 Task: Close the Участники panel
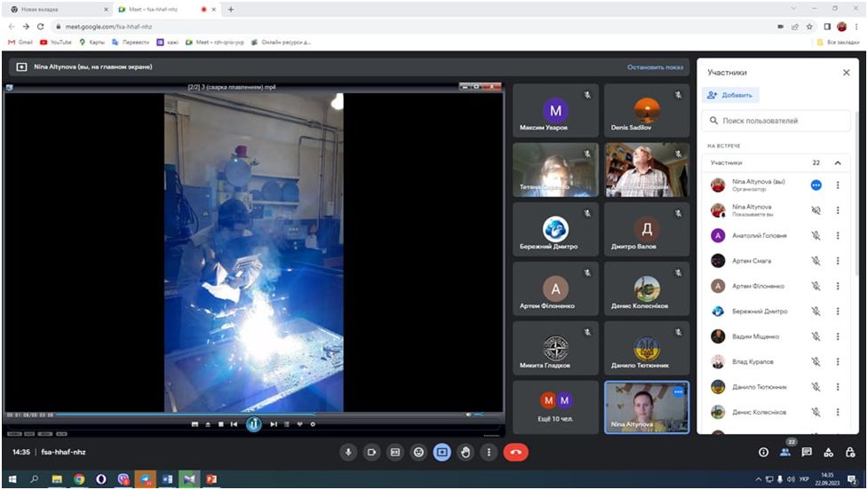[847, 73]
